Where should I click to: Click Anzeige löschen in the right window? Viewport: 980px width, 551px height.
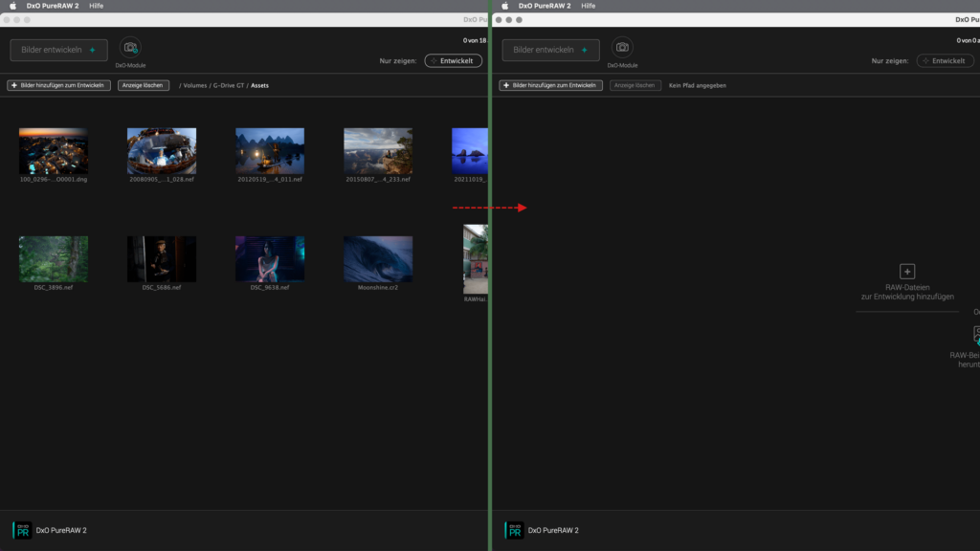click(x=635, y=85)
